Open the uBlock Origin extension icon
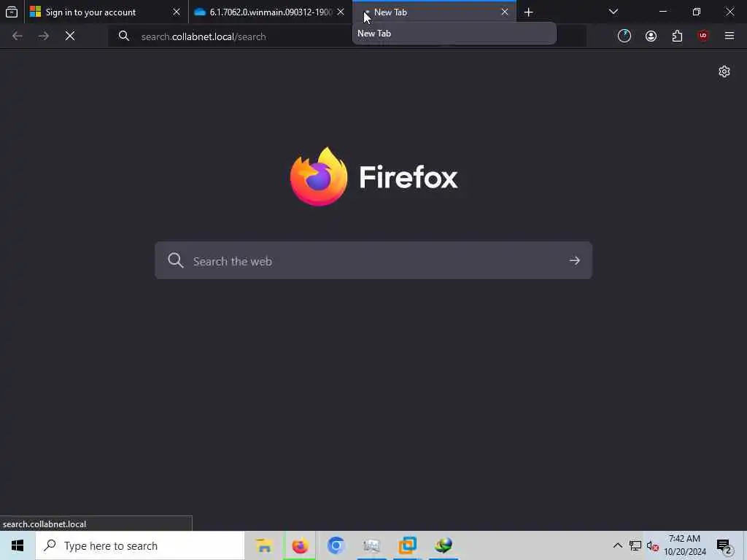Image resolution: width=747 pixels, height=560 pixels. 703,36
